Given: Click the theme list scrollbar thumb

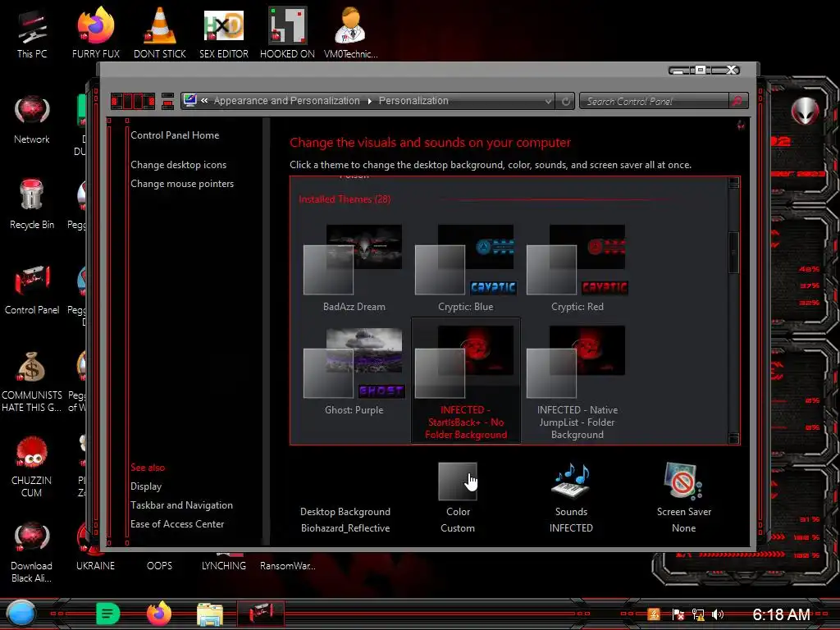Looking at the screenshot, I should (x=734, y=253).
